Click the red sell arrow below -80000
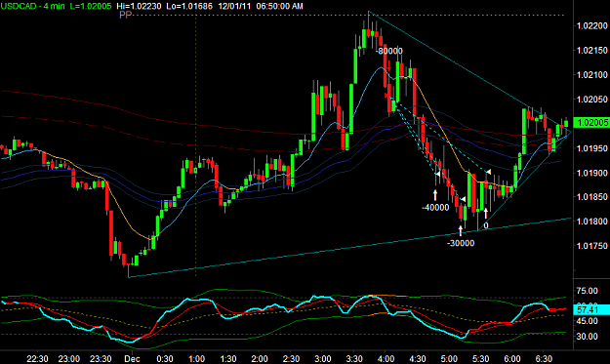 click(389, 65)
